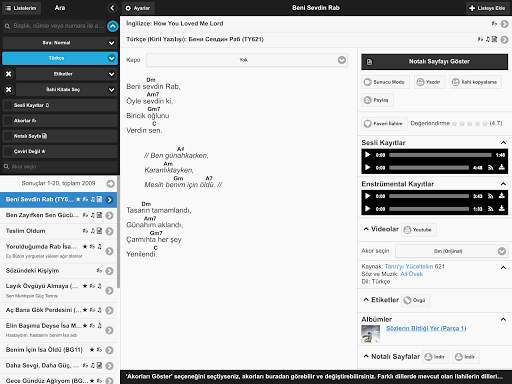Open the Kapo dropdown

[x=247, y=60]
